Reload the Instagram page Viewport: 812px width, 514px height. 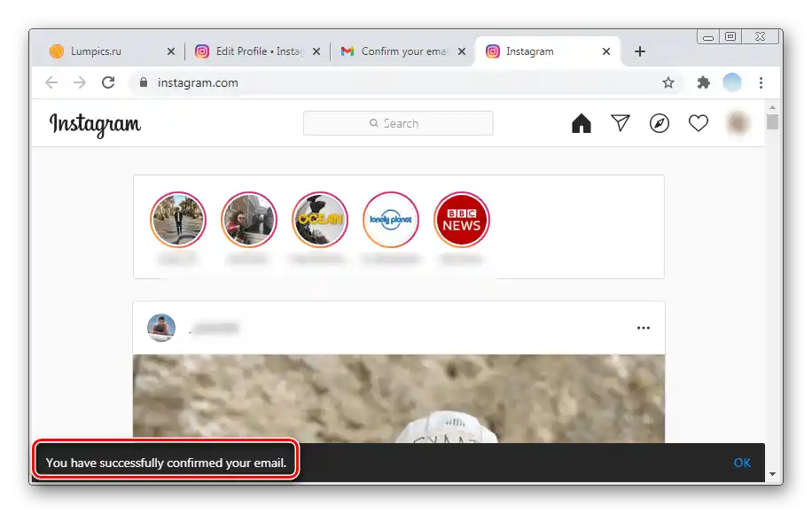click(x=108, y=82)
